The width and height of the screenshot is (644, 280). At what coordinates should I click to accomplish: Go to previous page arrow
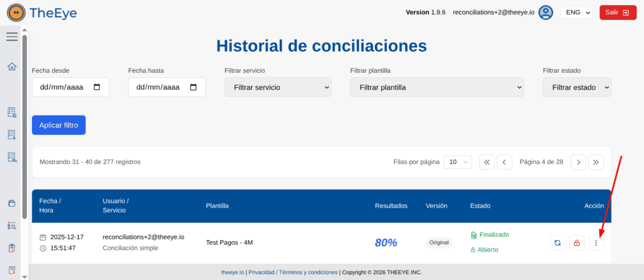coord(504,162)
